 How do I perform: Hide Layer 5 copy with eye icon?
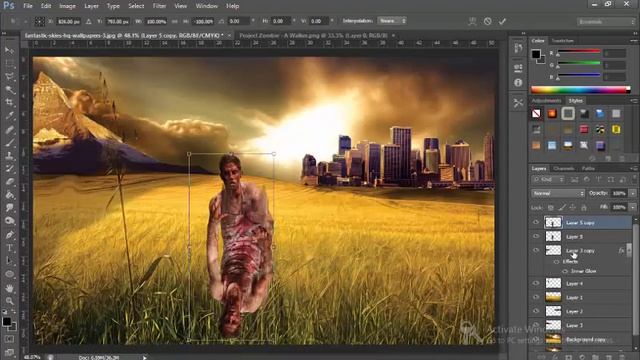coord(536,222)
